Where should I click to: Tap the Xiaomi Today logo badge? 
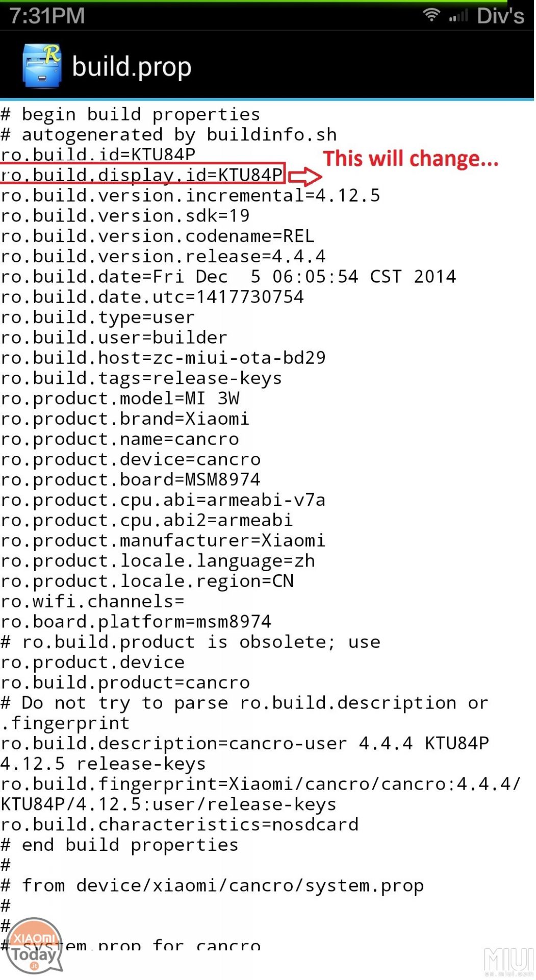pyautogui.click(x=34, y=945)
